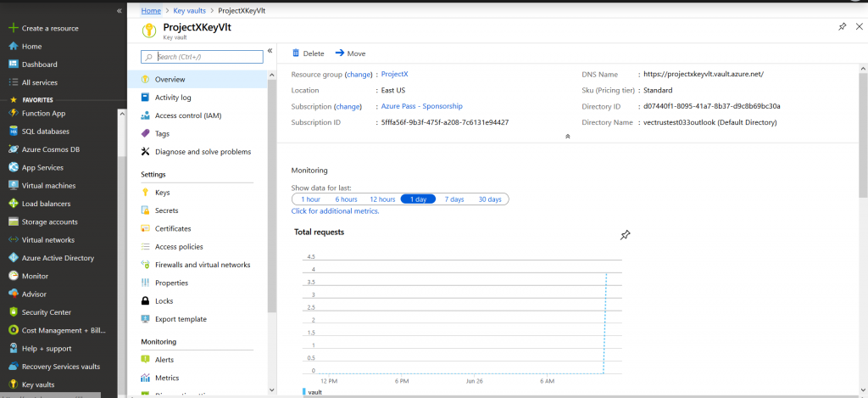The width and height of the screenshot is (868, 398).
Task: Select the 7 days time range
Action: click(454, 199)
